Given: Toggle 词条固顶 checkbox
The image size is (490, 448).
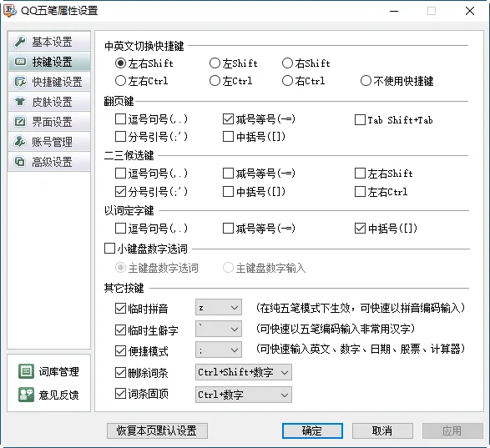Looking at the screenshot, I should click(121, 393).
